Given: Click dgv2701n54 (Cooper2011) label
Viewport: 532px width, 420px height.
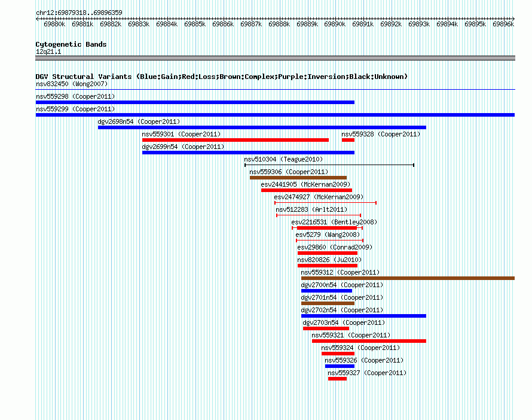Looking at the screenshot, I should pyautogui.click(x=342, y=297).
